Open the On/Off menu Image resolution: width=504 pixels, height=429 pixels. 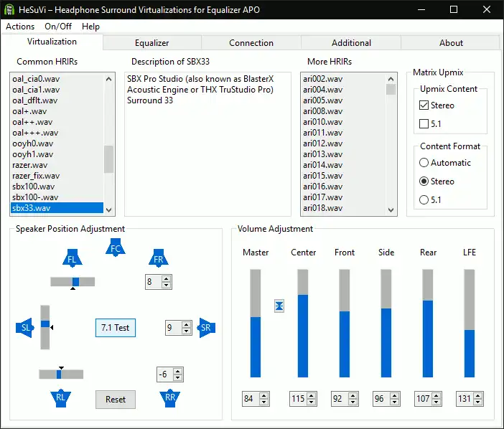58,27
